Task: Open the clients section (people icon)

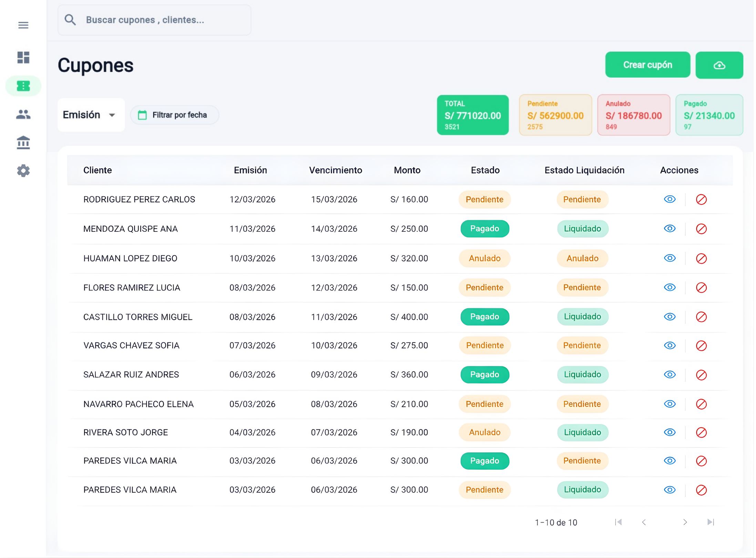Action: click(x=23, y=114)
